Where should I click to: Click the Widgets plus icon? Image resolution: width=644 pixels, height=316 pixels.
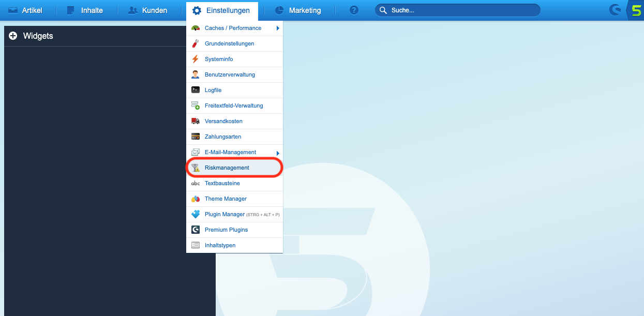(13, 36)
